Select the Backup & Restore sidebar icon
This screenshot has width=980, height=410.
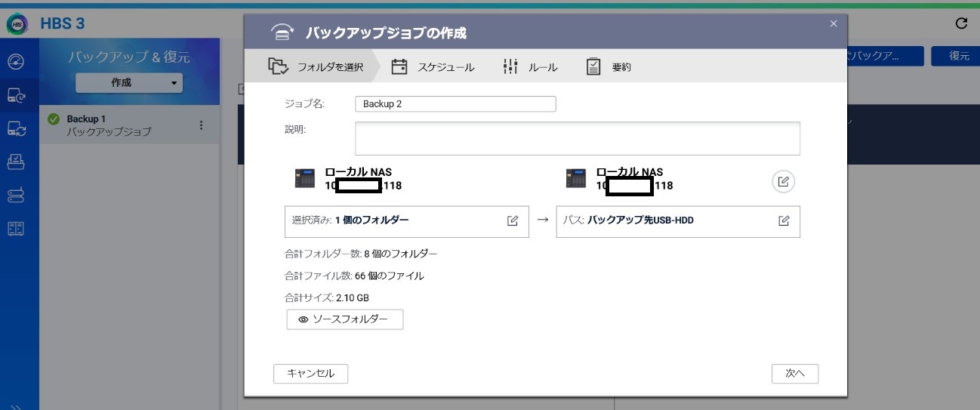click(16, 95)
